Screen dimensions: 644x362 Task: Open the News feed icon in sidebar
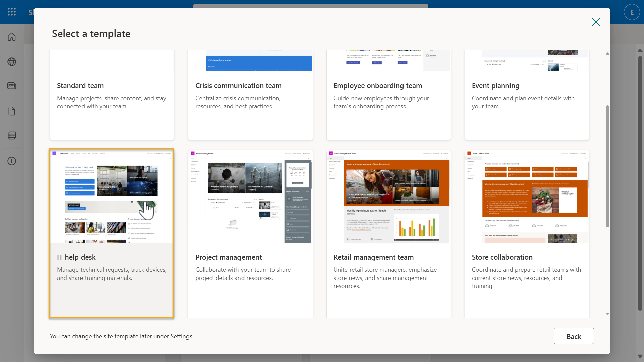click(x=11, y=86)
